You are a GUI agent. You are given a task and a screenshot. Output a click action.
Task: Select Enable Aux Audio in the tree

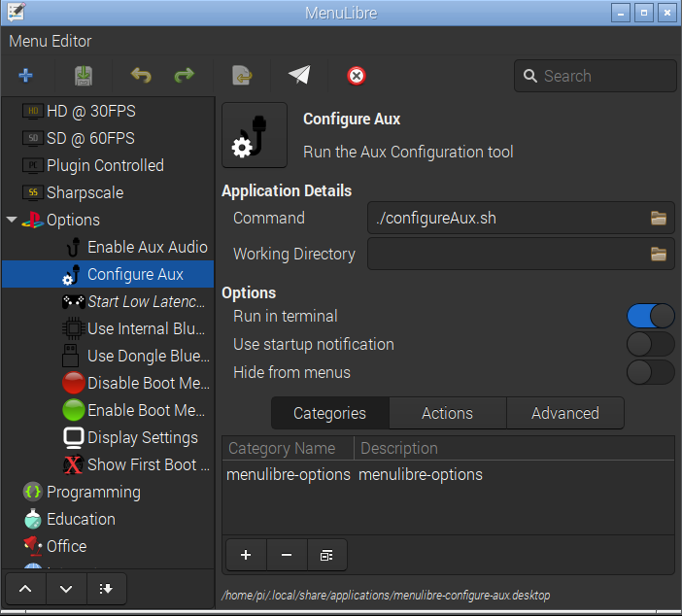coord(108,247)
